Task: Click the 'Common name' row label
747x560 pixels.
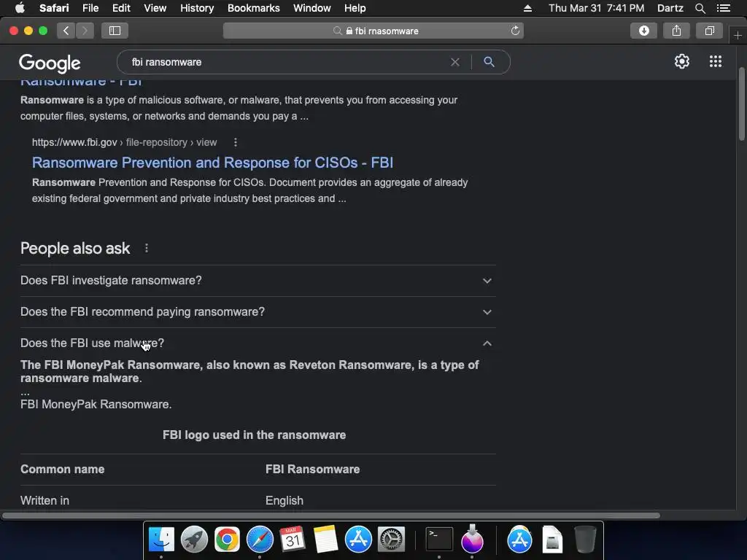Action: coord(63,469)
